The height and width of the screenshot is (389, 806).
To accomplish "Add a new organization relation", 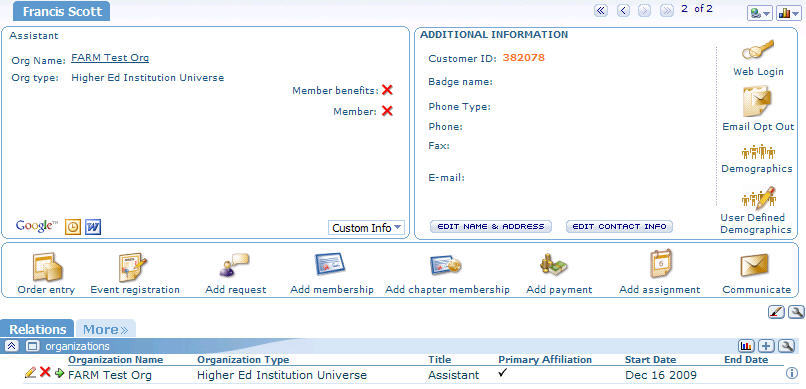I will point(766,346).
